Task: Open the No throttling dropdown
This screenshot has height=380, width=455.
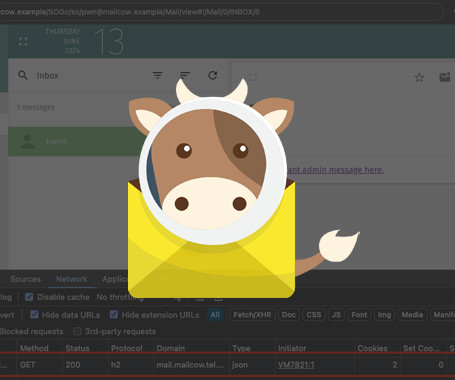Action: pos(120,297)
